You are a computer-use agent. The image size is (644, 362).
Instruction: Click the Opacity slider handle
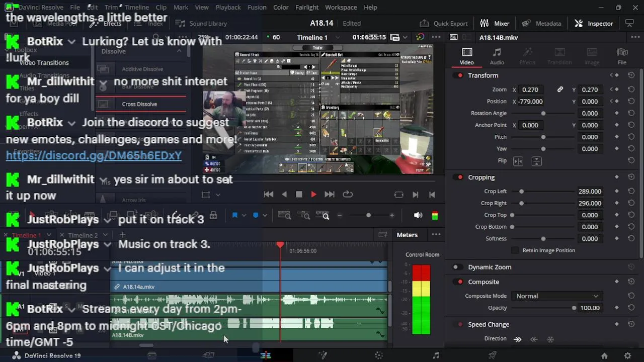(574, 308)
